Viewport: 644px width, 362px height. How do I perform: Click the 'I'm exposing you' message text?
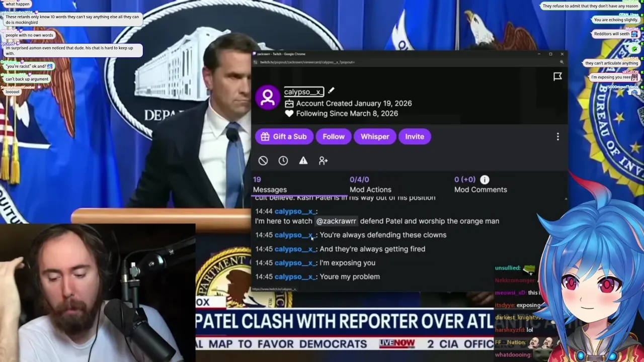pyautogui.click(x=347, y=263)
